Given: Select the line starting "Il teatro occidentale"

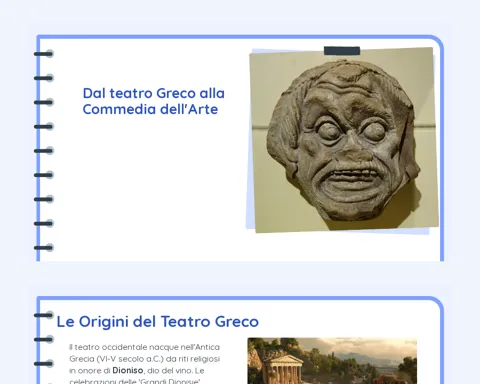Looking at the screenshot, I should (x=145, y=347).
